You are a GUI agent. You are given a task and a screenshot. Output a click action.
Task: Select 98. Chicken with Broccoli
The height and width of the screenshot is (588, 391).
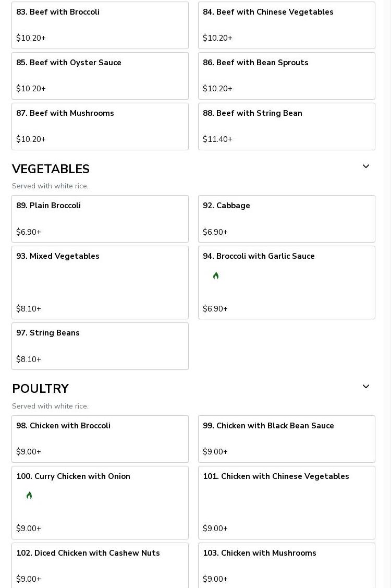tap(100, 439)
